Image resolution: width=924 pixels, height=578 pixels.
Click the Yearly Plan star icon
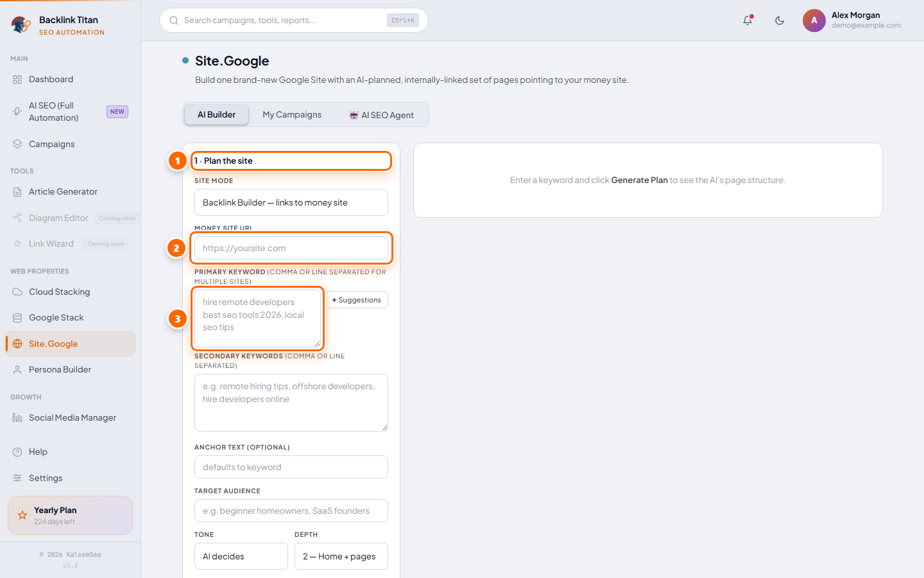[x=22, y=515]
